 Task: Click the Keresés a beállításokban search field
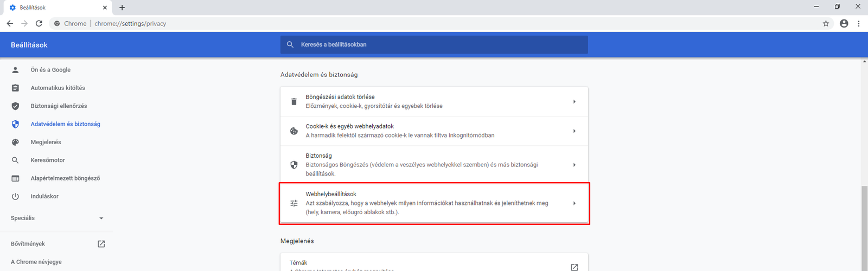434,44
